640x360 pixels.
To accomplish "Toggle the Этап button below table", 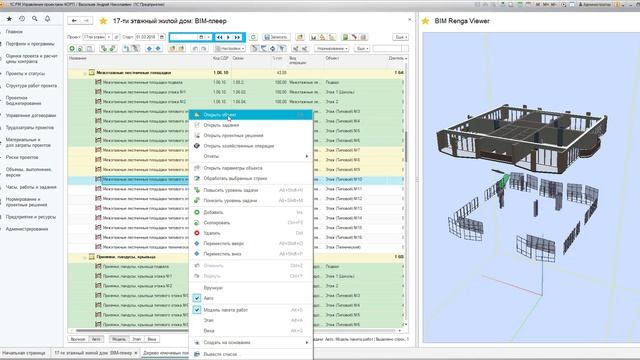I will coord(137,339).
